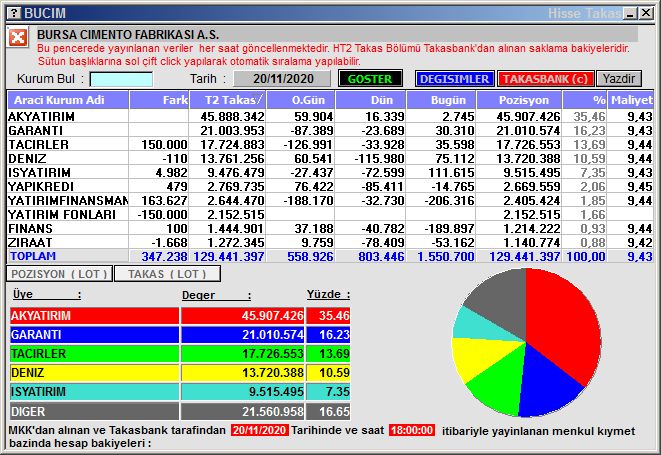
Task: Switch to POZISYON ( LOT ) tab
Action: coord(59,274)
